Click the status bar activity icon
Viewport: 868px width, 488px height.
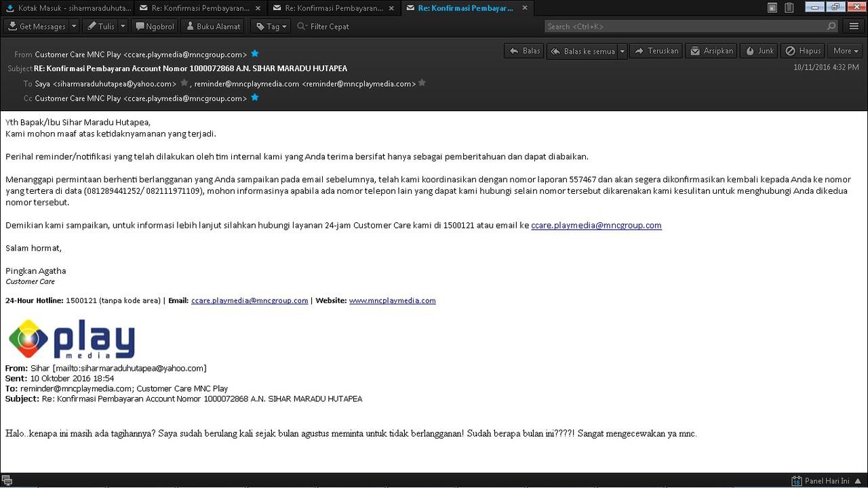click(7, 481)
